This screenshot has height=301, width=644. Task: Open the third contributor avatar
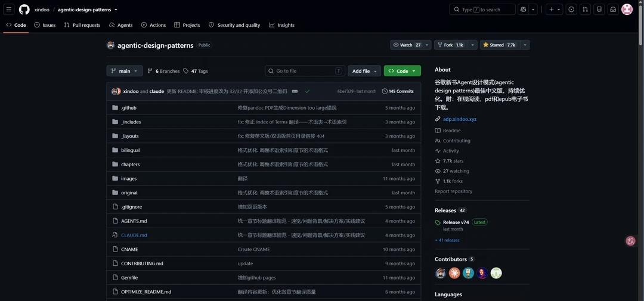468,273
